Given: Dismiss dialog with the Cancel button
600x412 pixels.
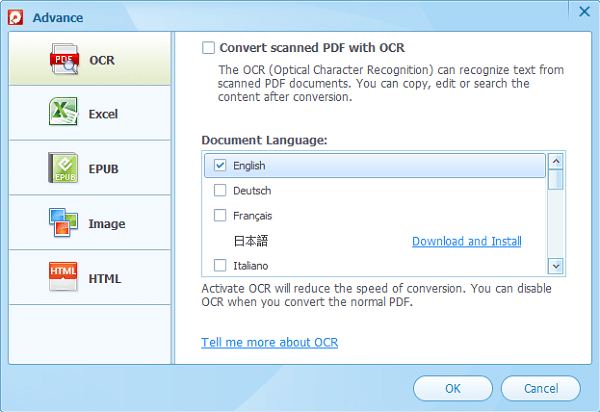Looking at the screenshot, I should click(x=541, y=388).
